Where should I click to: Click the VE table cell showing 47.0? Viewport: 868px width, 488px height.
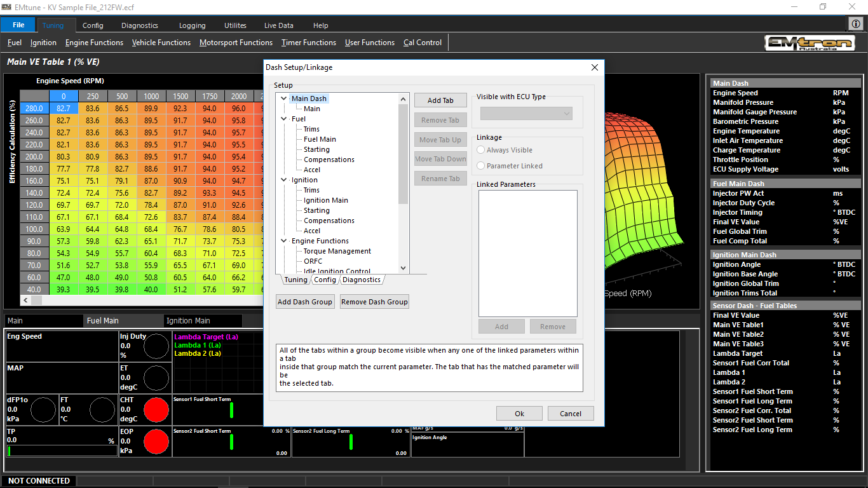pyautogui.click(x=64, y=278)
